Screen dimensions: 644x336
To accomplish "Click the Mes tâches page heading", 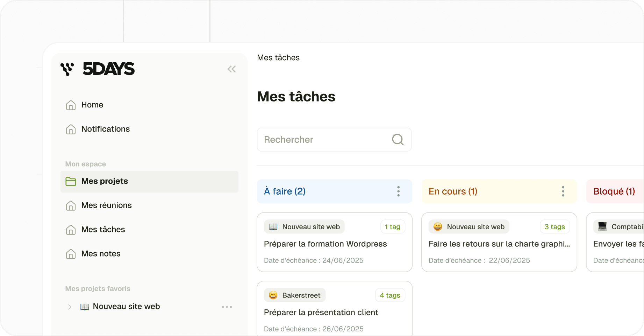I will click(296, 97).
